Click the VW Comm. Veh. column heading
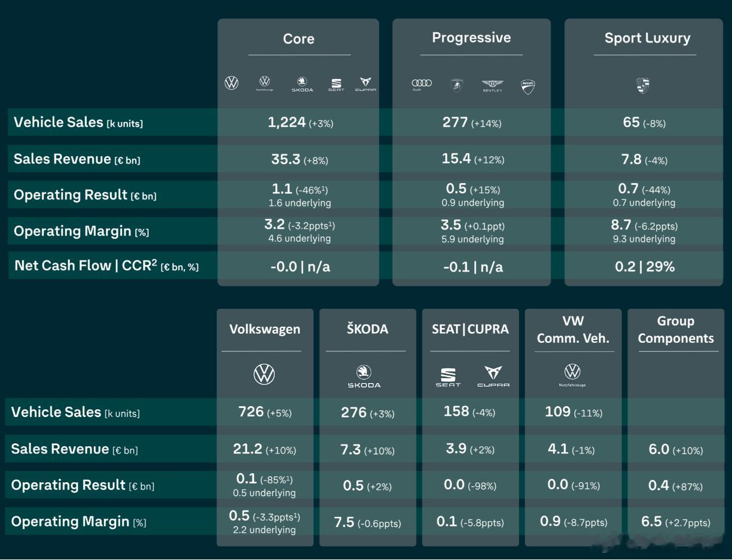The image size is (732, 560). pos(573,330)
